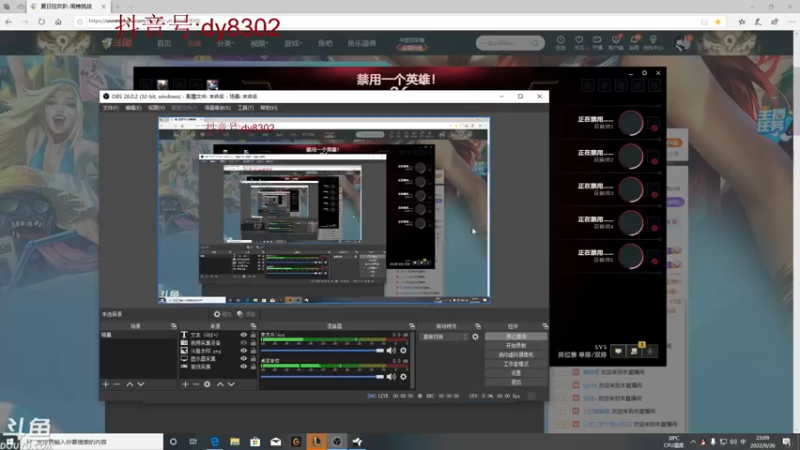Open 历史 history icon on Douyu header
This screenshot has width=800, height=450.
(560, 43)
